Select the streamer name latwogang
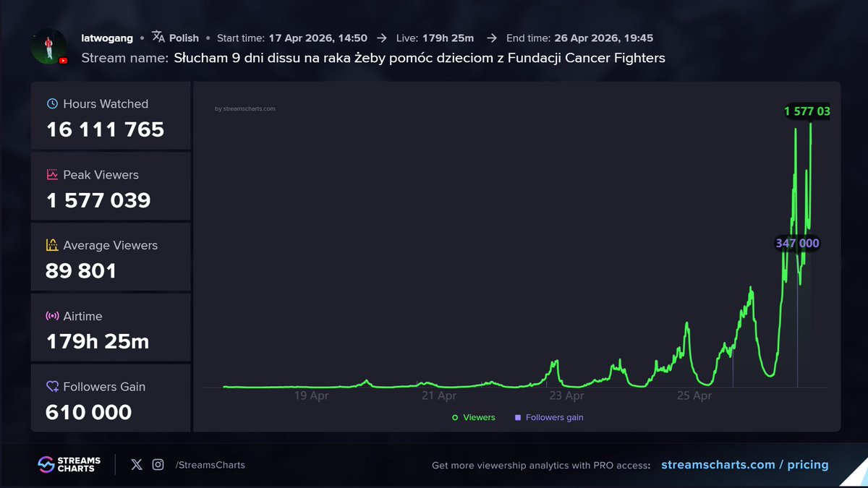Screen dimensions: 868x488 (x=107, y=38)
